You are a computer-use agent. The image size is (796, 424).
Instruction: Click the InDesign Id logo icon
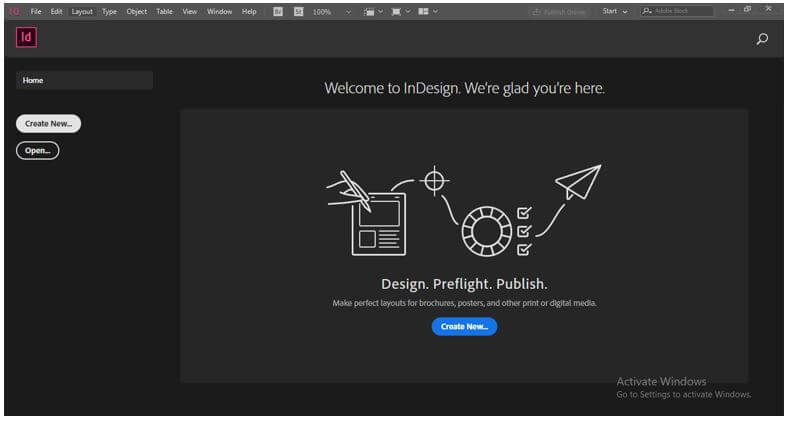coord(26,37)
